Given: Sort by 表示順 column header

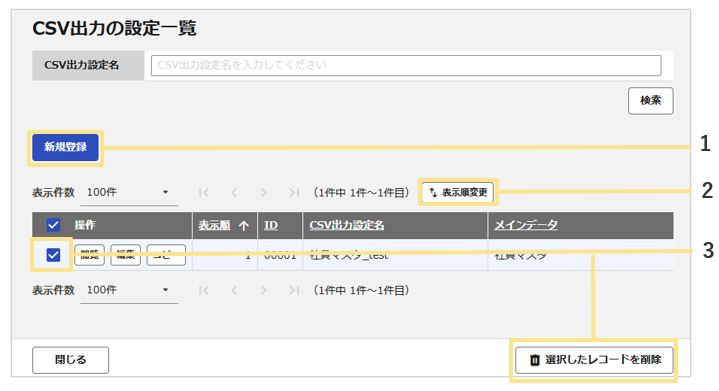Looking at the screenshot, I should (214, 225).
